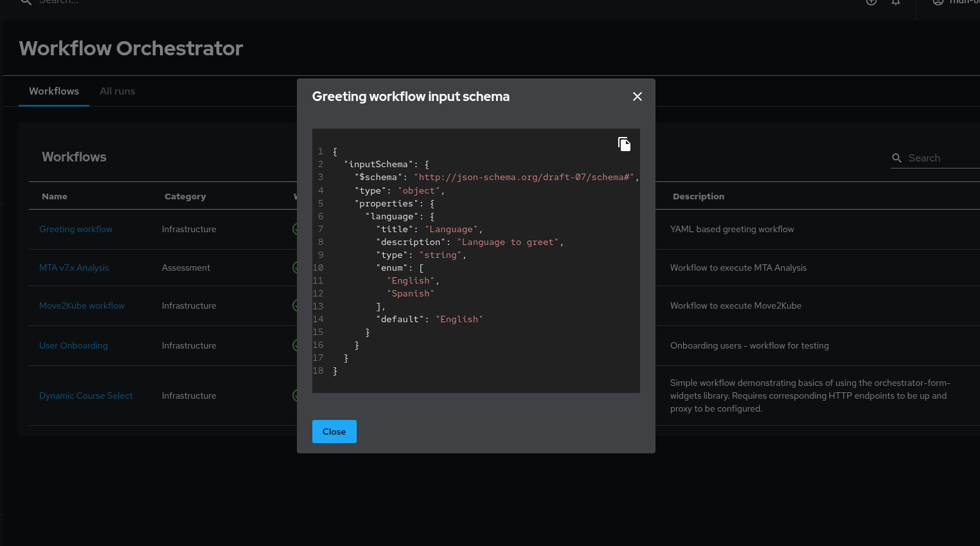This screenshot has width=980, height=546.
Task: Click the user profile avatar icon
Action: tap(938, 3)
